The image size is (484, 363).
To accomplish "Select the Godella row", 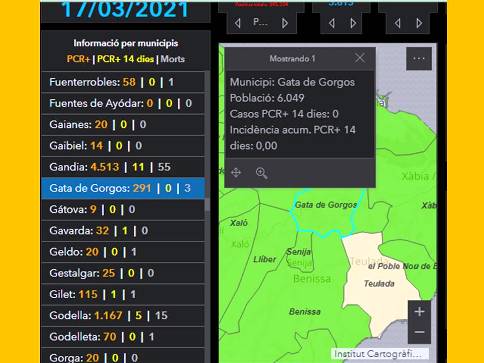I will click(x=123, y=316).
